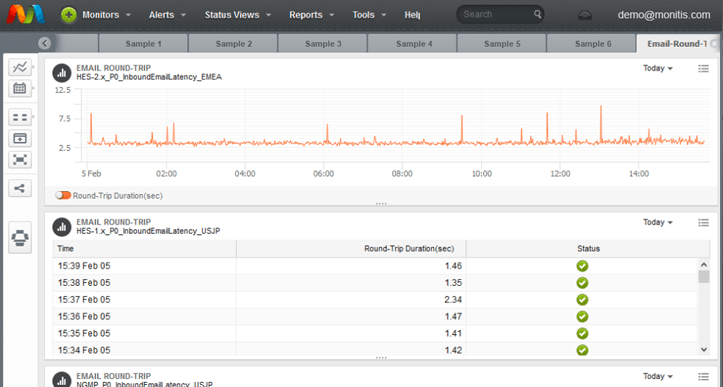Screen dimensions: 723x387
Task: Sort by the Round-Trip Duration(sec) column header
Action: 409,249
